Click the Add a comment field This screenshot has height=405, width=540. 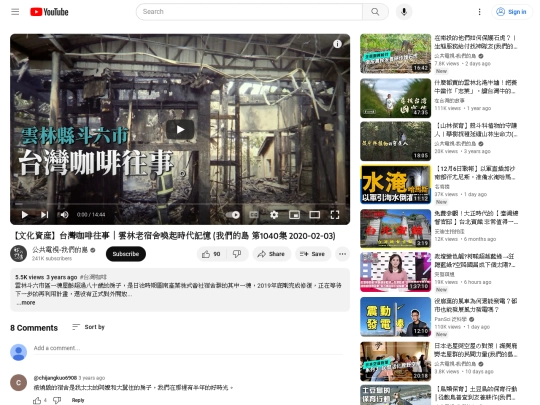[188, 348]
